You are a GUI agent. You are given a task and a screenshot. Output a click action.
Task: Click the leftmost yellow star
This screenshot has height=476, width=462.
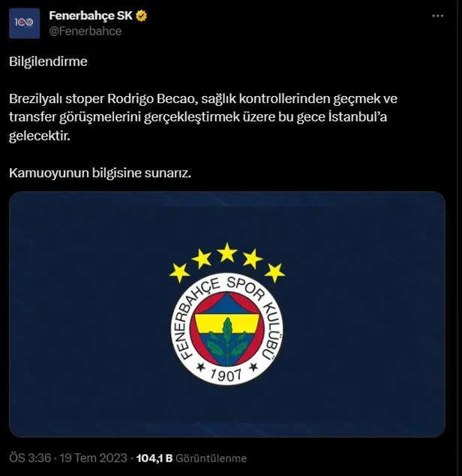179,273
